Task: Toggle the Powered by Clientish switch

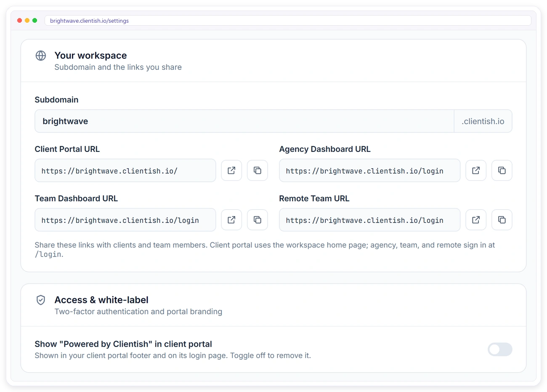Action: click(x=500, y=349)
